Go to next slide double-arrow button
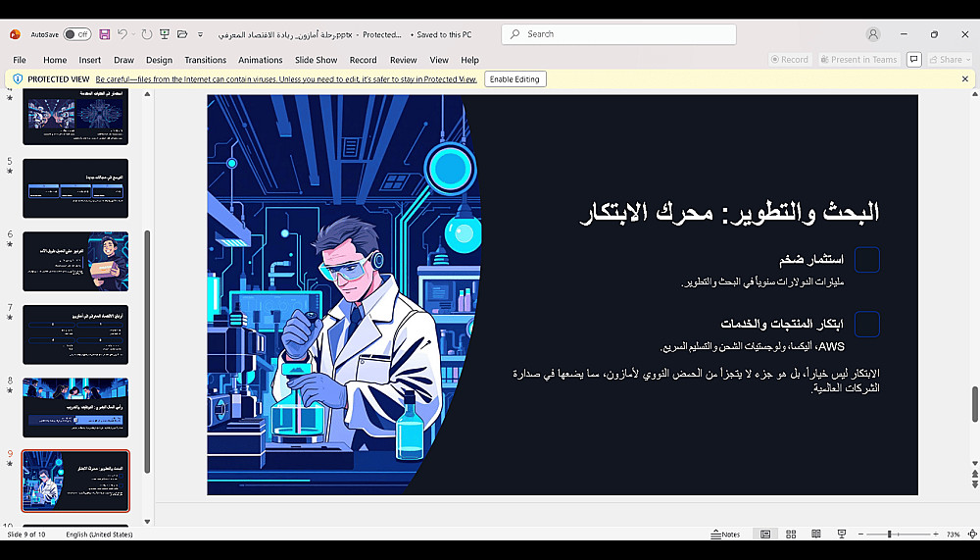 tap(974, 484)
